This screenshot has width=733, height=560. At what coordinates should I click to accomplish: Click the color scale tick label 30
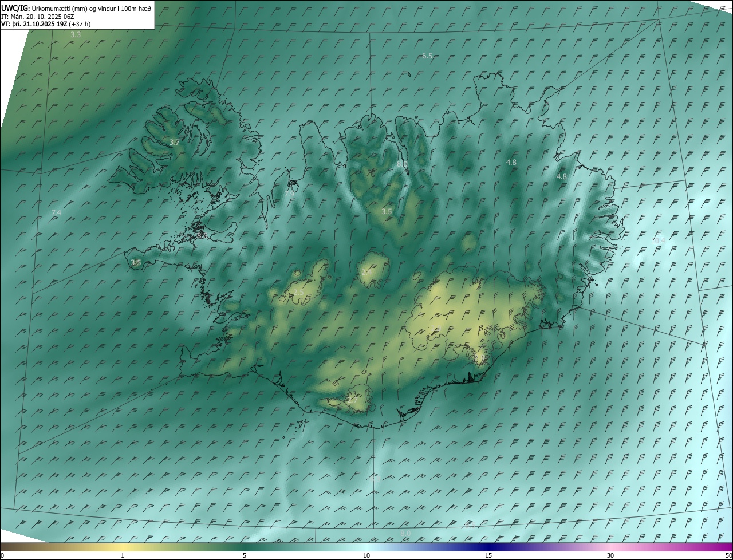610,555
